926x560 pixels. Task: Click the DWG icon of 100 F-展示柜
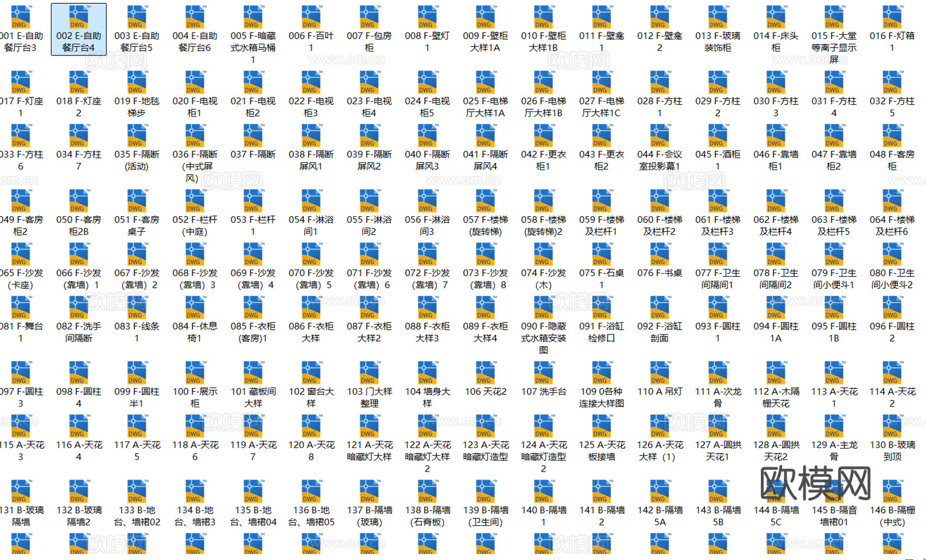pyautogui.click(x=195, y=373)
